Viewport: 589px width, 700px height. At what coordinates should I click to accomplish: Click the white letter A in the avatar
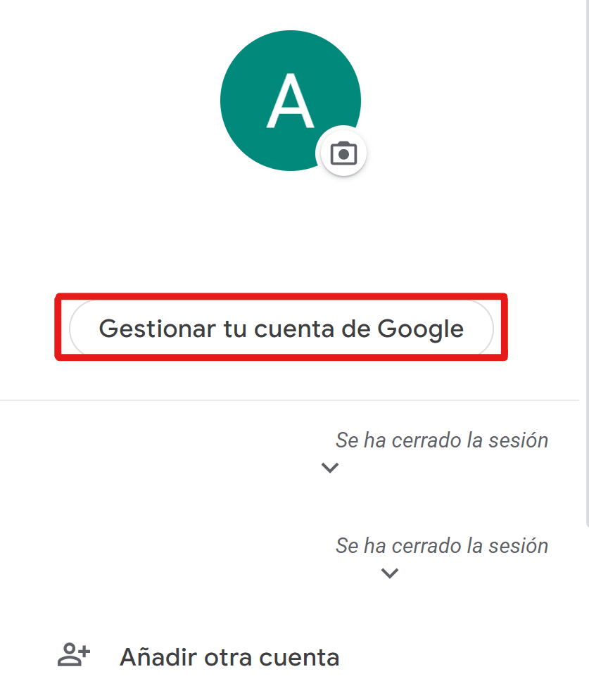(x=290, y=101)
